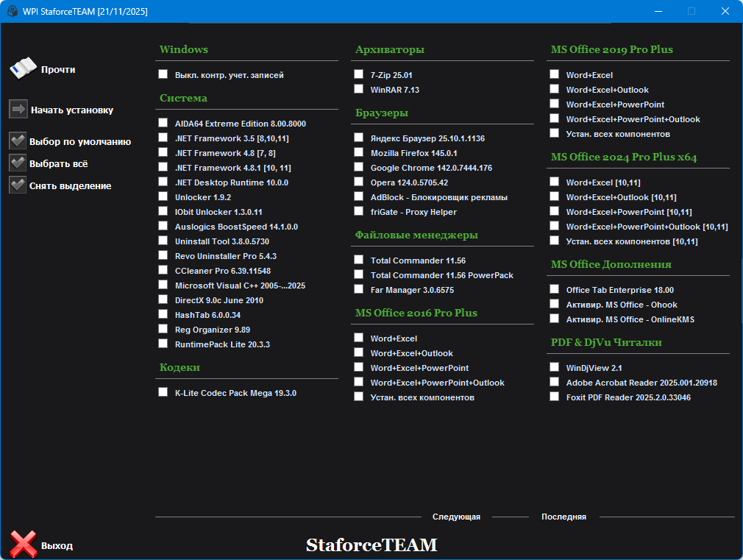Minimize the WPI StaforceTEAM window
The width and height of the screenshot is (743, 560).
(658, 11)
